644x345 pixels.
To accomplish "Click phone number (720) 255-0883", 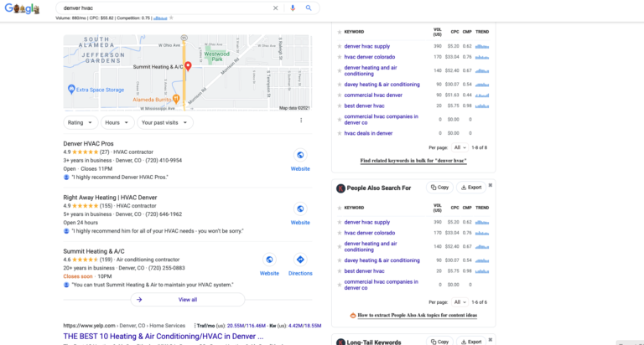I will [x=166, y=268].
